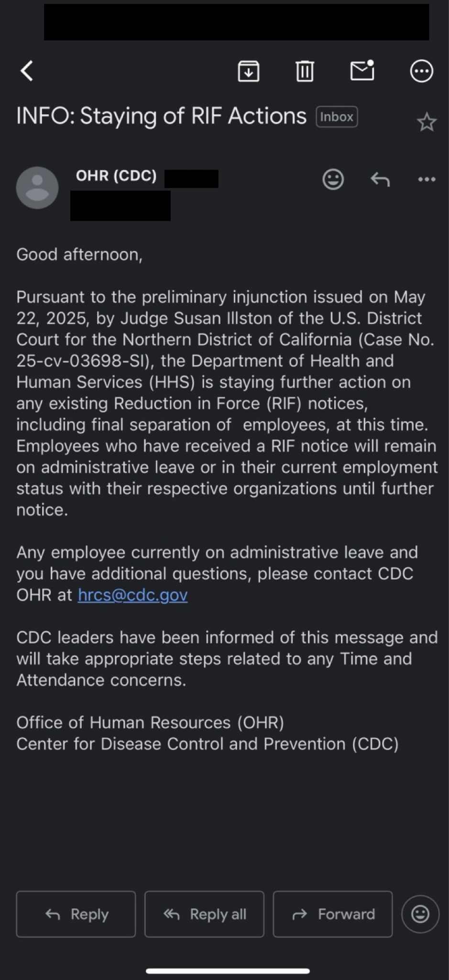The image size is (449, 980).
Task: Open the hrcs@cdc.gov email link
Action: (x=132, y=595)
